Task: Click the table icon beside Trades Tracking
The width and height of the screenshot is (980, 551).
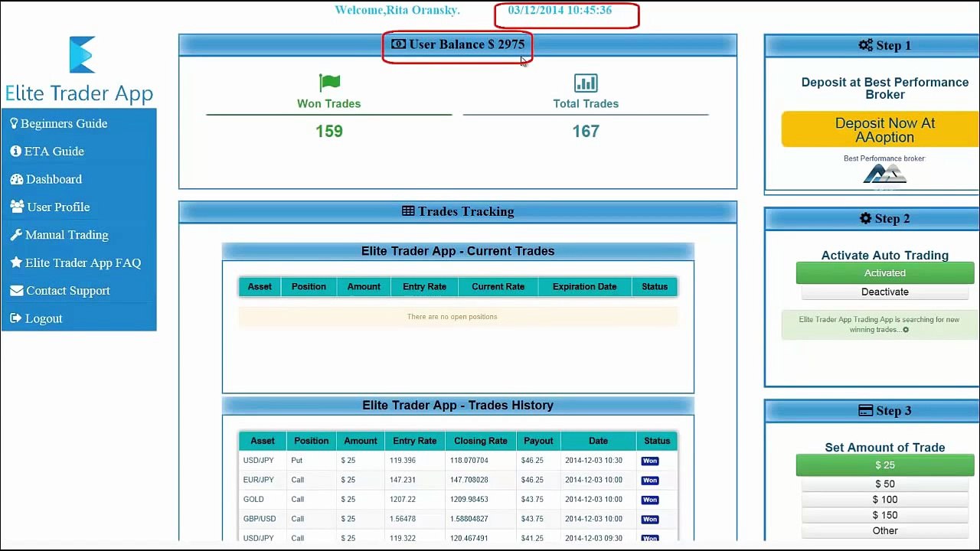Action: click(408, 211)
